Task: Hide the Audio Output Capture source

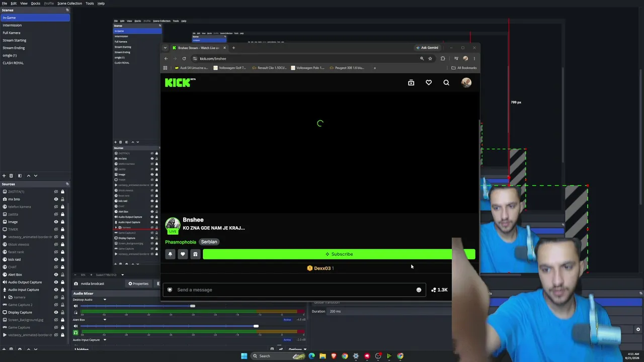Action: [x=56, y=282]
